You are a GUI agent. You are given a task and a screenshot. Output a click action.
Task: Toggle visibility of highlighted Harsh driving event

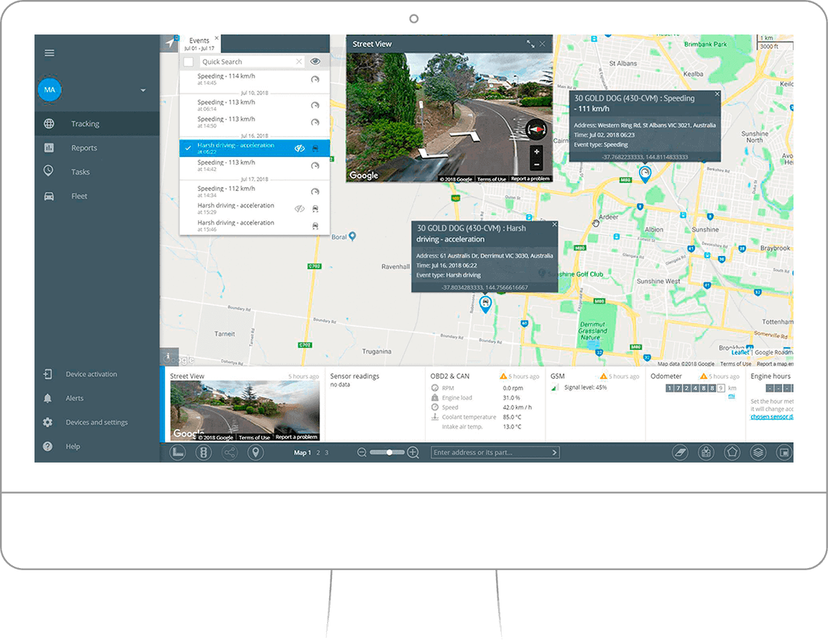[x=299, y=148]
